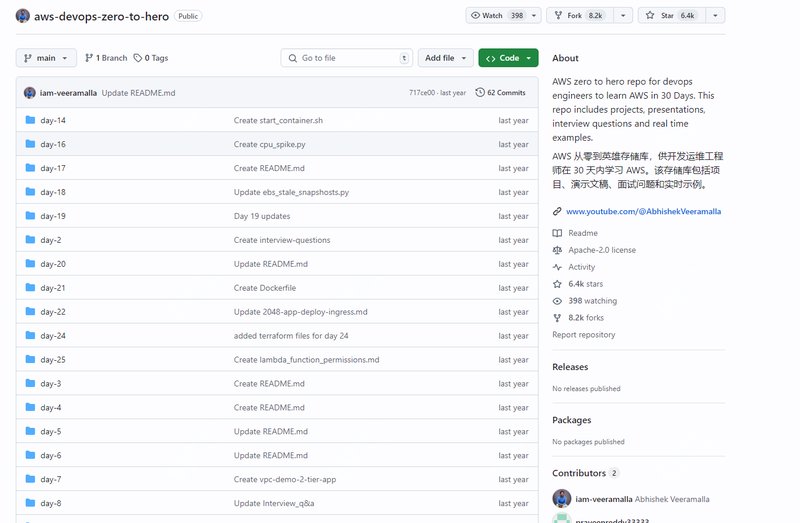Screen dimensions: 800x523
Task: Click iam-veeramalla contributor avatar
Action: point(561,498)
